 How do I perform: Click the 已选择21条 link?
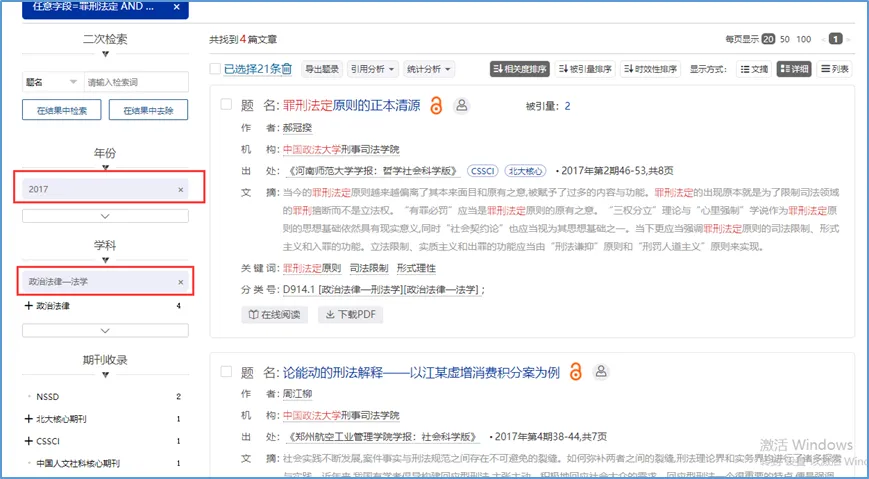252,69
